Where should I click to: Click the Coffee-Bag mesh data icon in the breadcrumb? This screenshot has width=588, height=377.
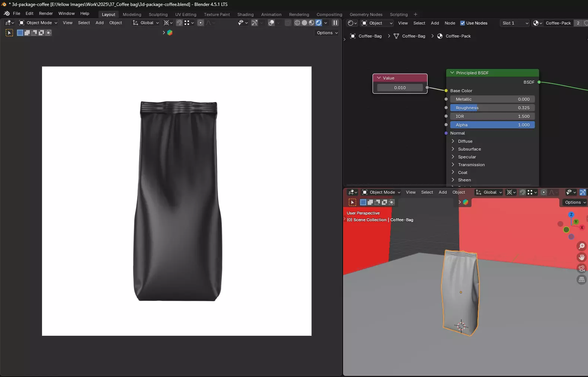(396, 36)
